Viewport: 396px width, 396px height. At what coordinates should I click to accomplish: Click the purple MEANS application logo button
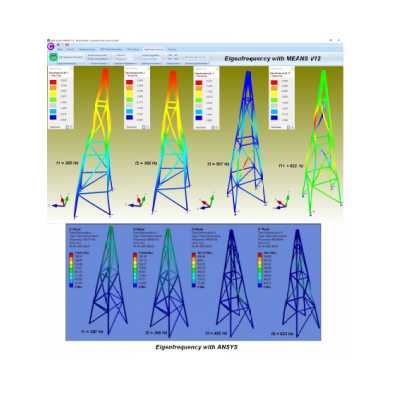tap(51, 46)
